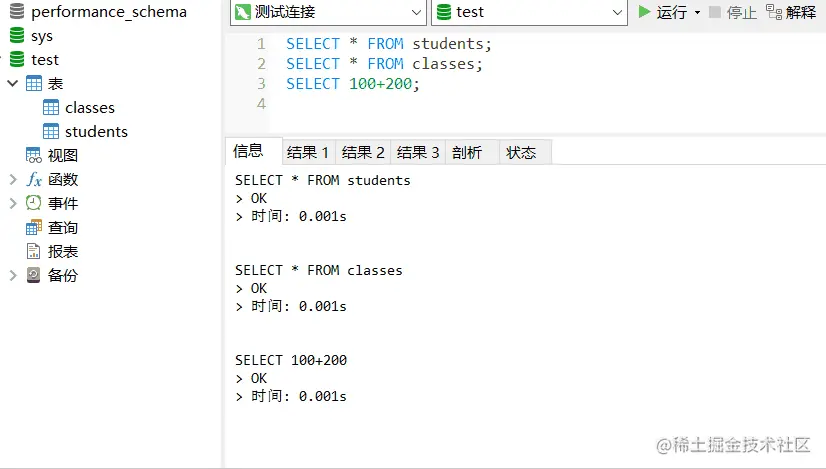Viewport: 826px width, 469px height.
Task: Expand the 事件 events node
Action: [x=13, y=203]
